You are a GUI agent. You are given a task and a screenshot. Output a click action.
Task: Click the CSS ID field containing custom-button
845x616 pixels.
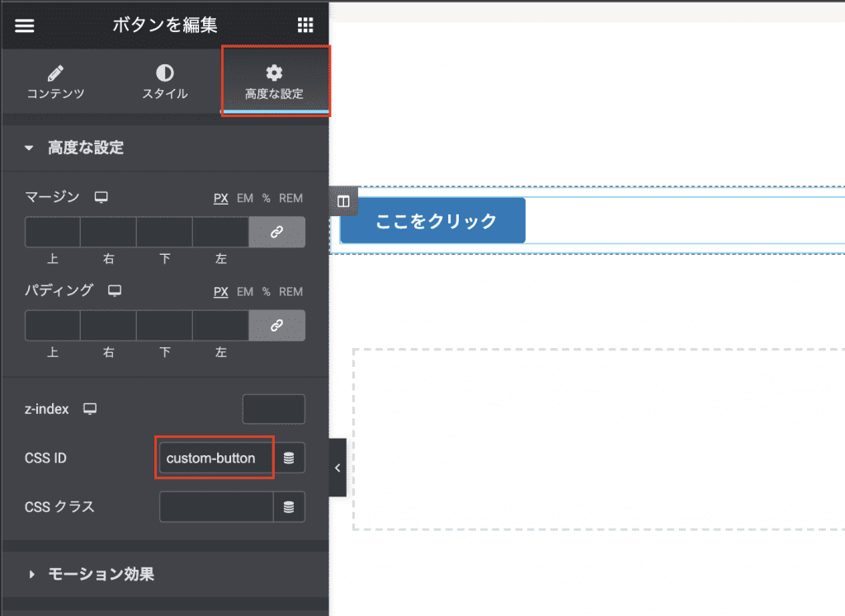click(x=215, y=458)
